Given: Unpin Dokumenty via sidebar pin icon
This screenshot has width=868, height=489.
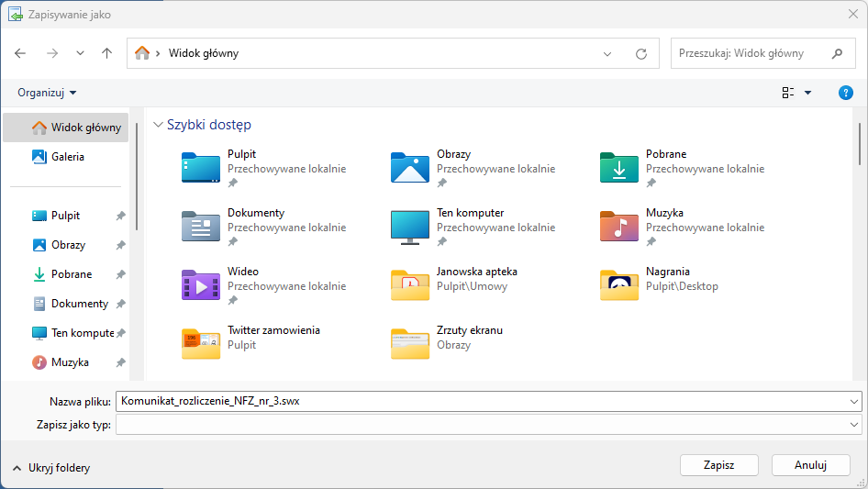Looking at the screenshot, I should pos(120,304).
